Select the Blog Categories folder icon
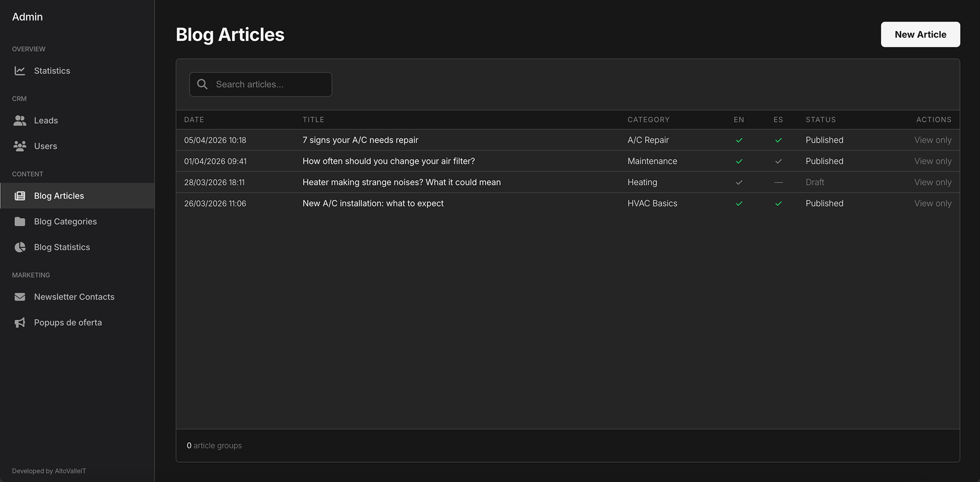The width and height of the screenshot is (980, 482). 19,221
